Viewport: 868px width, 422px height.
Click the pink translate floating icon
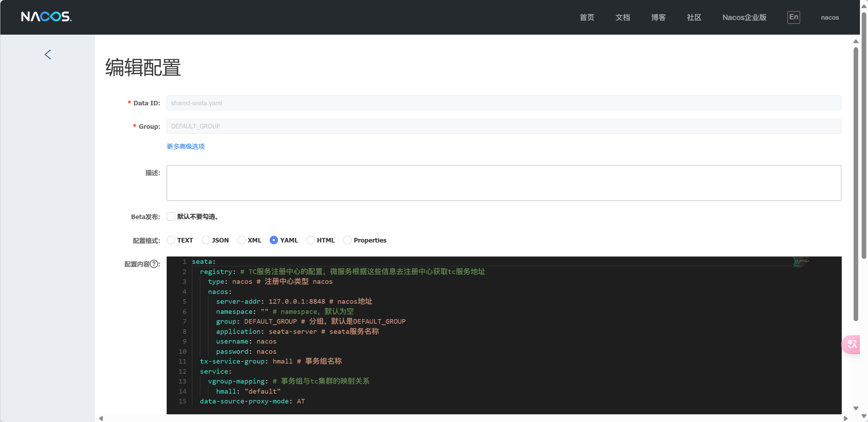852,344
